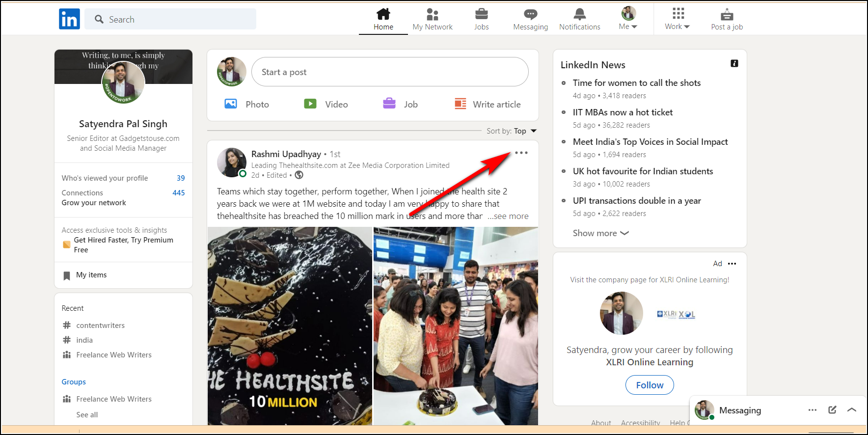Click Messaging panel title
This screenshot has height=435, width=868.
[x=740, y=410]
